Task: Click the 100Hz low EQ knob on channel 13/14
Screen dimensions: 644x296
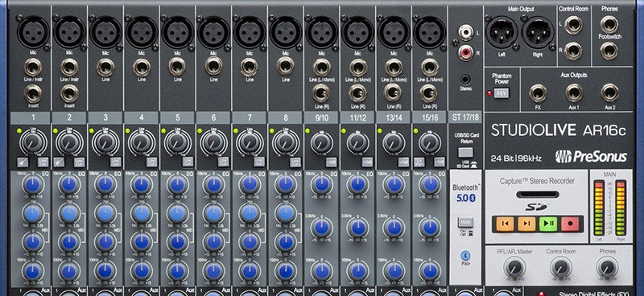Action: (x=394, y=271)
